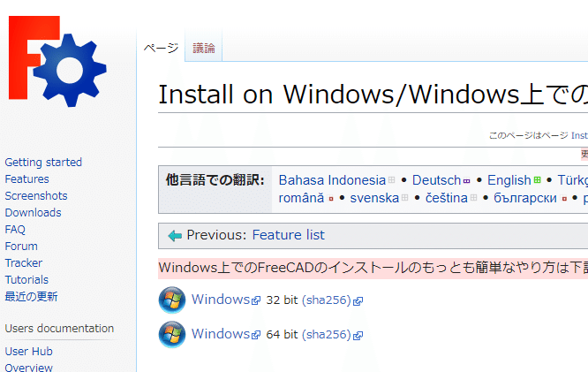Select the Deutsch translation link
The image size is (588, 372).
pos(436,180)
